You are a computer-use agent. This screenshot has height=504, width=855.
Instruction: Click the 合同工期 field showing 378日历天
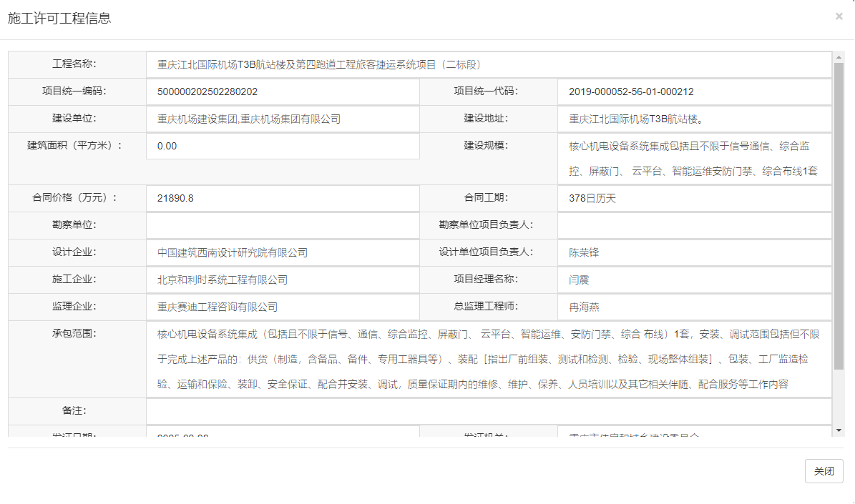pyautogui.click(x=694, y=199)
